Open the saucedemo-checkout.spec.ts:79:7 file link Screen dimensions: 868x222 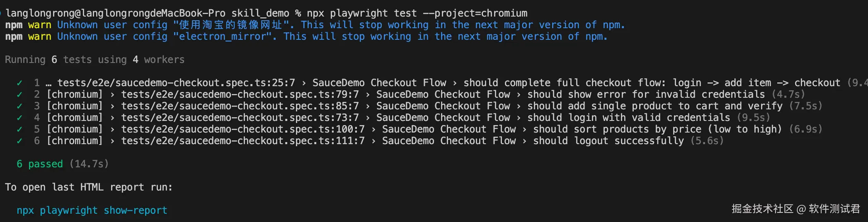pyautogui.click(x=240, y=94)
